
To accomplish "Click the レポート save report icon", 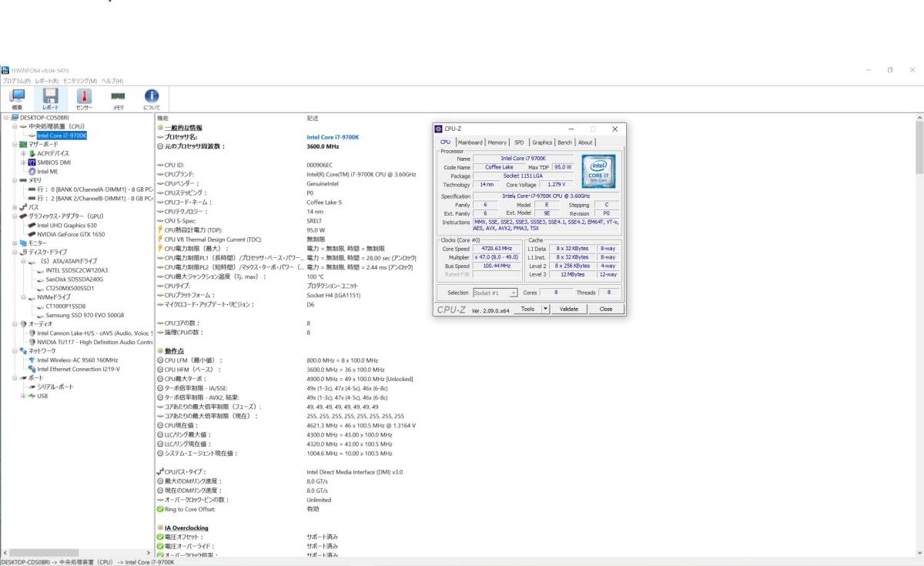I will pos(50,96).
